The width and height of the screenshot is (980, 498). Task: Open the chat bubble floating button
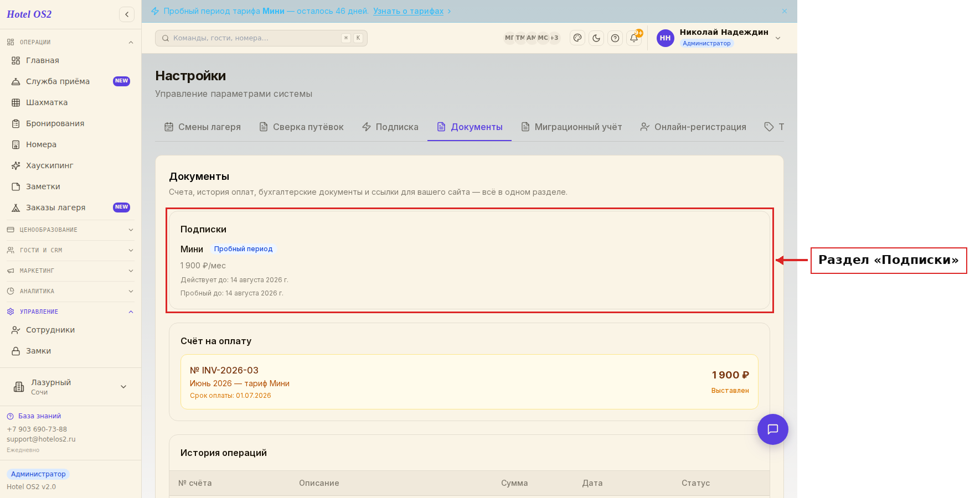point(773,429)
